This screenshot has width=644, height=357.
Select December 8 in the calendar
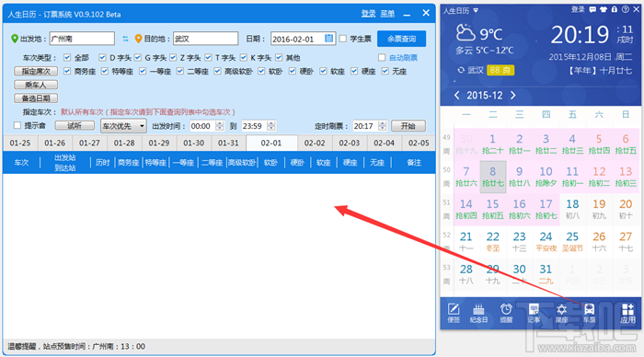coord(492,177)
